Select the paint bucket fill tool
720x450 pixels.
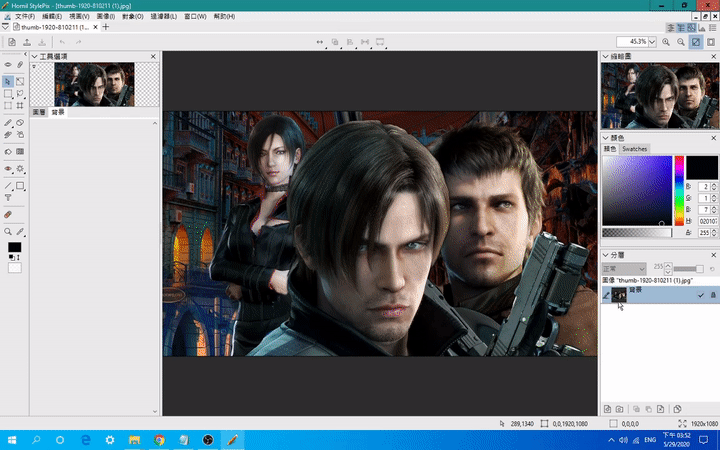[8, 152]
